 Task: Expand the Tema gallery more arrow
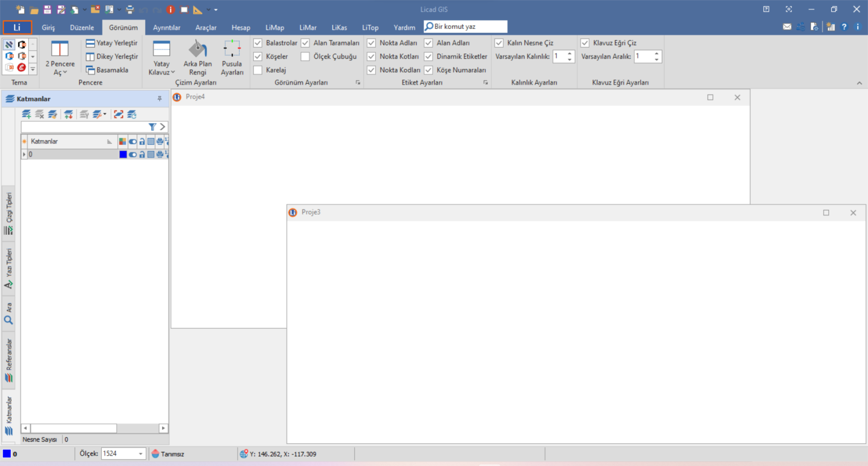click(33, 68)
